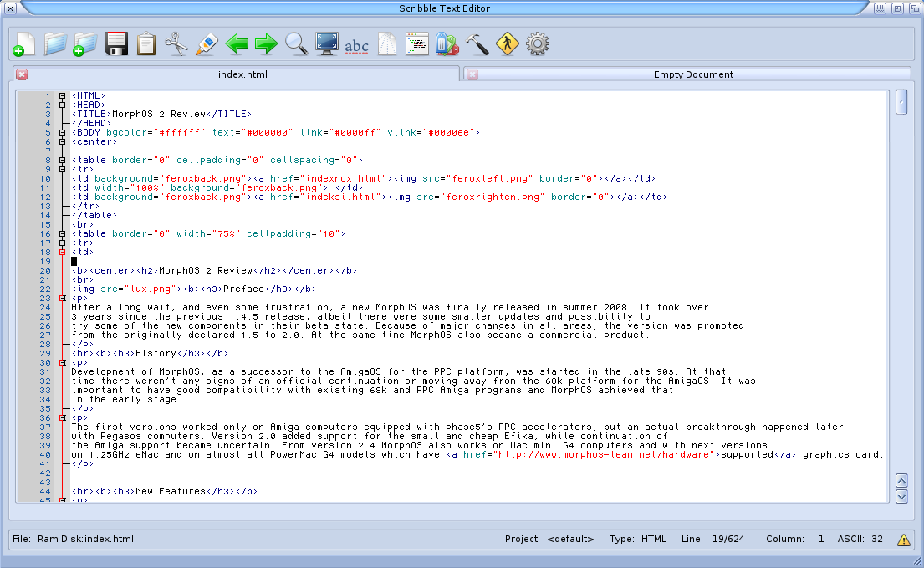Click the Line '19/624' status value

tap(728, 539)
